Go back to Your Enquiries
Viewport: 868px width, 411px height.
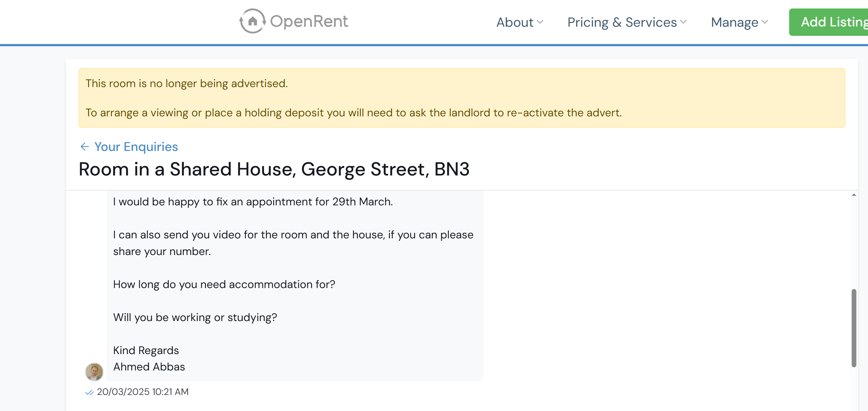point(136,147)
